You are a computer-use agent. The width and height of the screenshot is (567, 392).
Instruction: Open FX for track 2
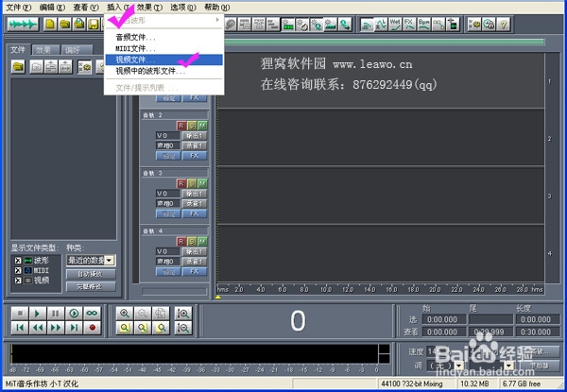coord(195,156)
